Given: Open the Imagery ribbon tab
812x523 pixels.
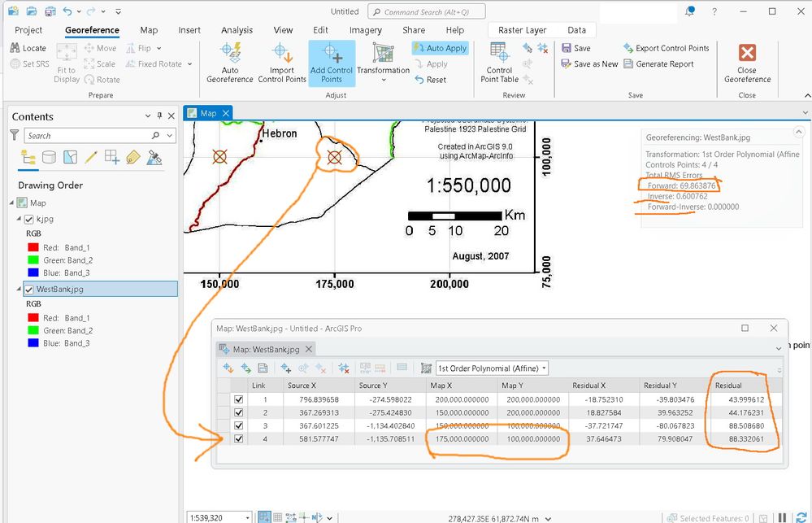Looking at the screenshot, I should point(366,30).
